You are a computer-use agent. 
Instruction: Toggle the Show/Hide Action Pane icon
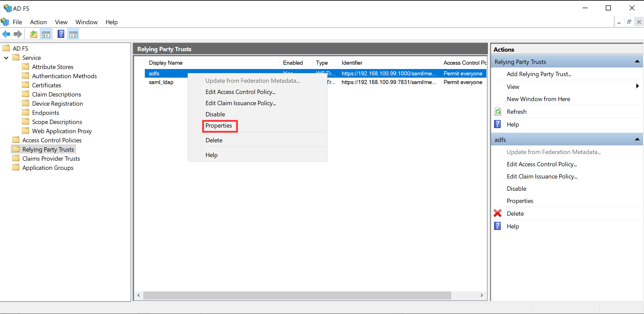[x=73, y=34]
